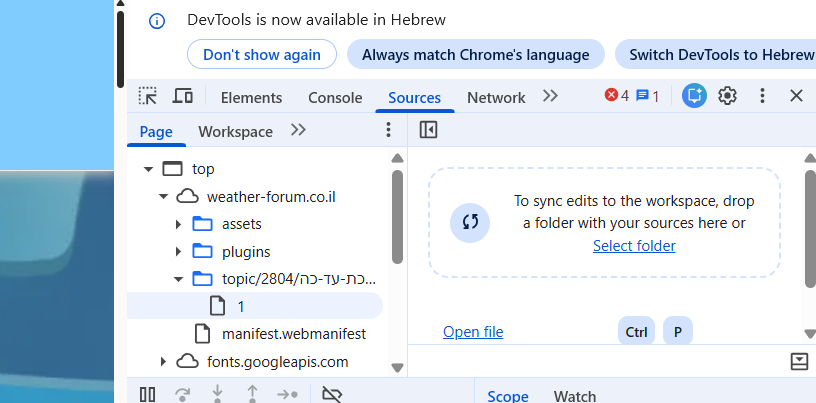The image size is (816, 403).
Task: Show the console drawer icon
Action: tap(799, 361)
